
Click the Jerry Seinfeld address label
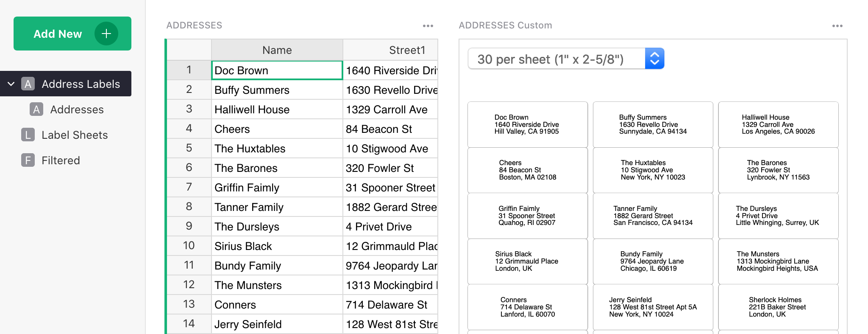653,307
